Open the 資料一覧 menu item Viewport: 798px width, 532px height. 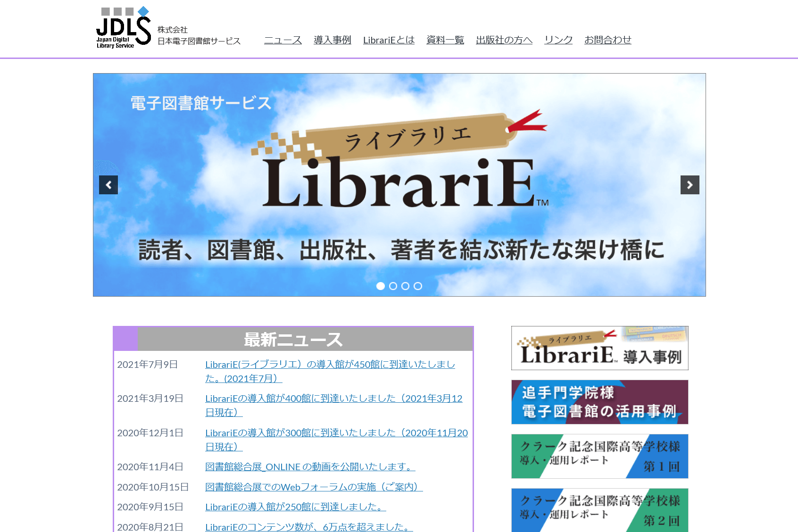(445, 40)
